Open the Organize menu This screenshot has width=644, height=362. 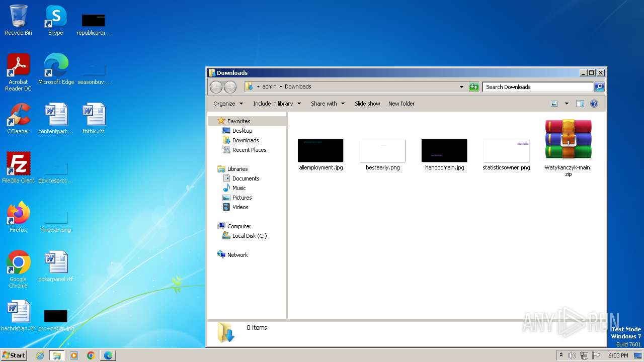click(x=228, y=104)
